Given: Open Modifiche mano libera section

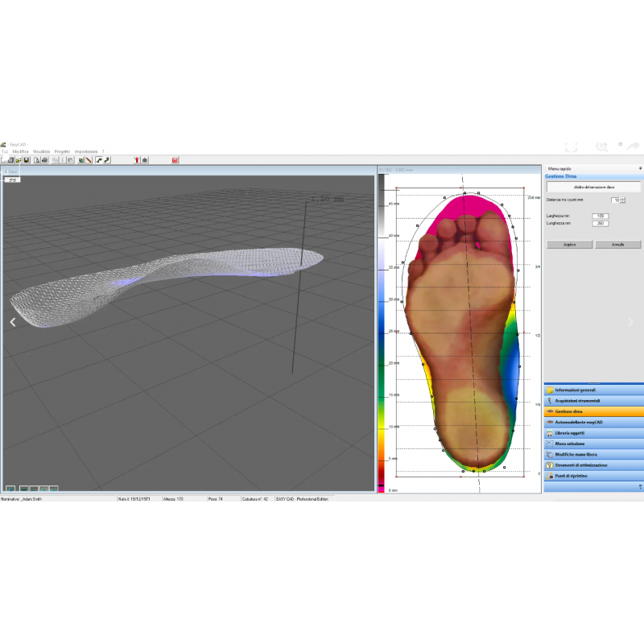Looking at the screenshot, I should 594,454.
